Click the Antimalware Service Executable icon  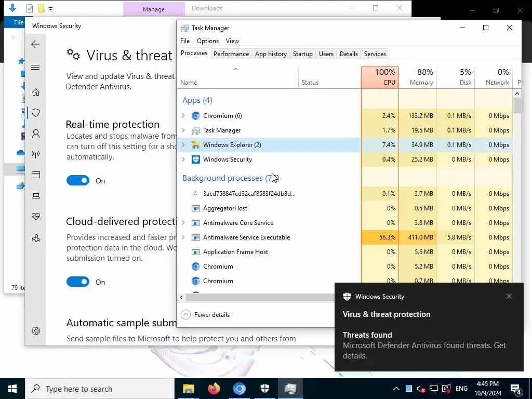tap(195, 237)
